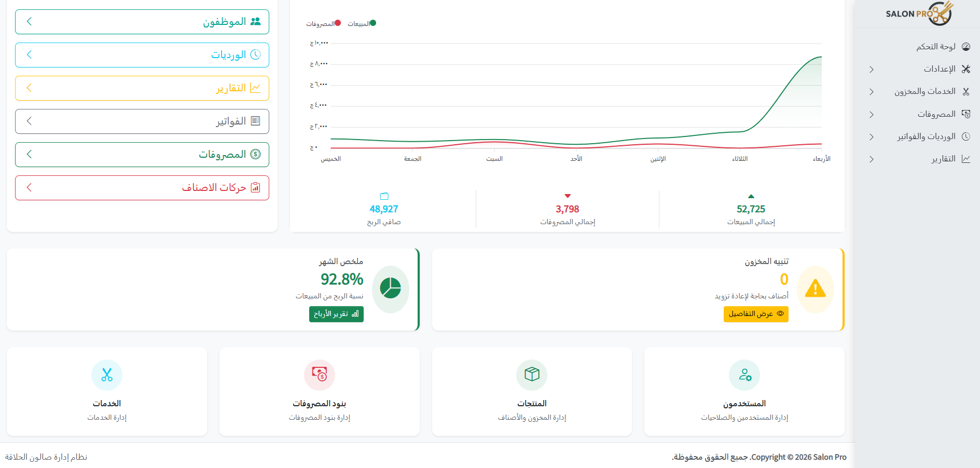Click the money icon on بنود المصروفات card

click(x=319, y=375)
